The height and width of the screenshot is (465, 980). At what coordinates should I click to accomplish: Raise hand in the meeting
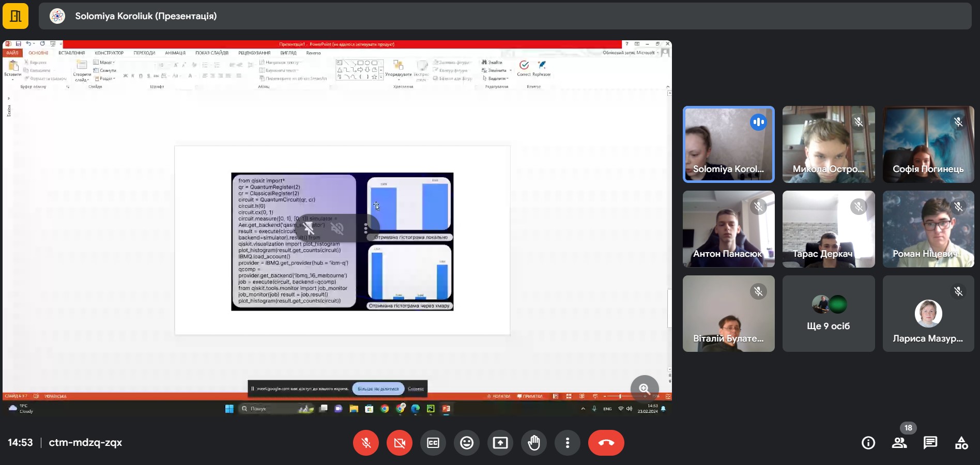click(x=534, y=443)
